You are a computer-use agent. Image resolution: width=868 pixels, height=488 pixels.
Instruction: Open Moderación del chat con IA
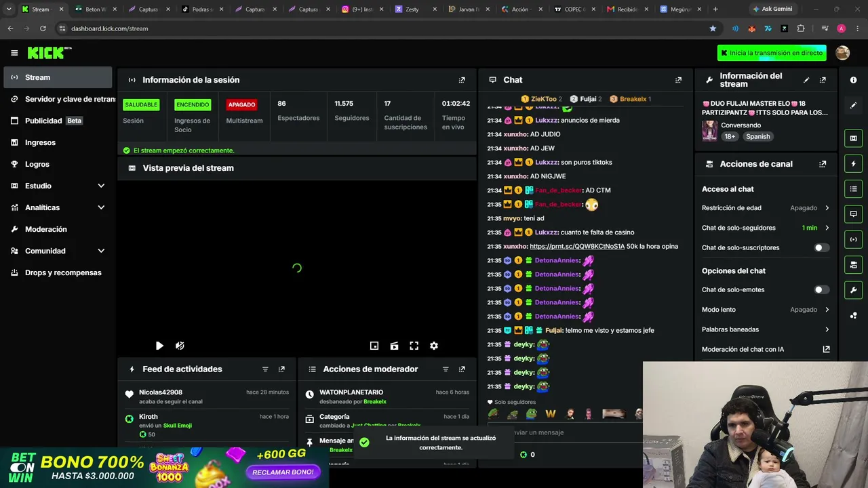(766, 350)
